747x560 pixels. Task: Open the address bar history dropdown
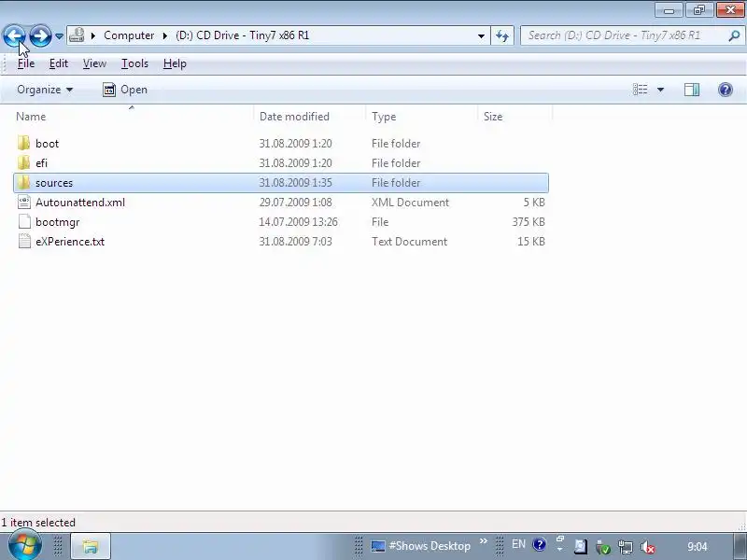coord(481,35)
